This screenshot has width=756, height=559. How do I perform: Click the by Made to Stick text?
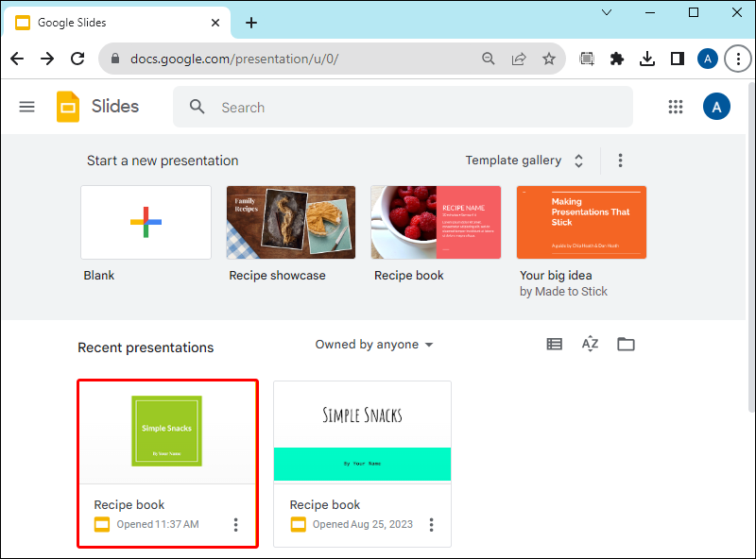563,292
